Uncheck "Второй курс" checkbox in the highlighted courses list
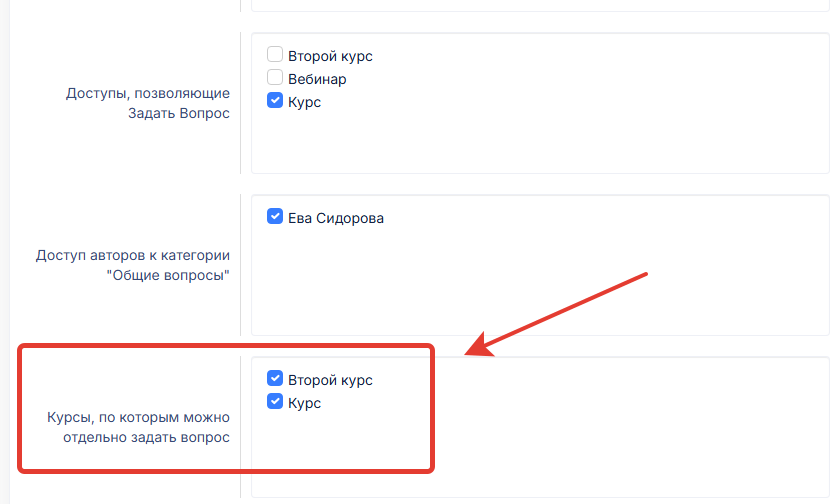The height and width of the screenshot is (504, 835). click(x=275, y=379)
